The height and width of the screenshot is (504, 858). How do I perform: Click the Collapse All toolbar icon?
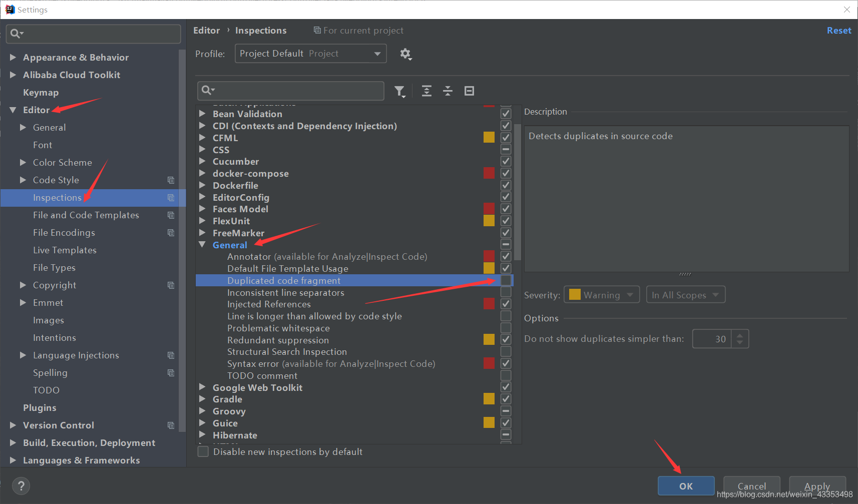coord(448,91)
